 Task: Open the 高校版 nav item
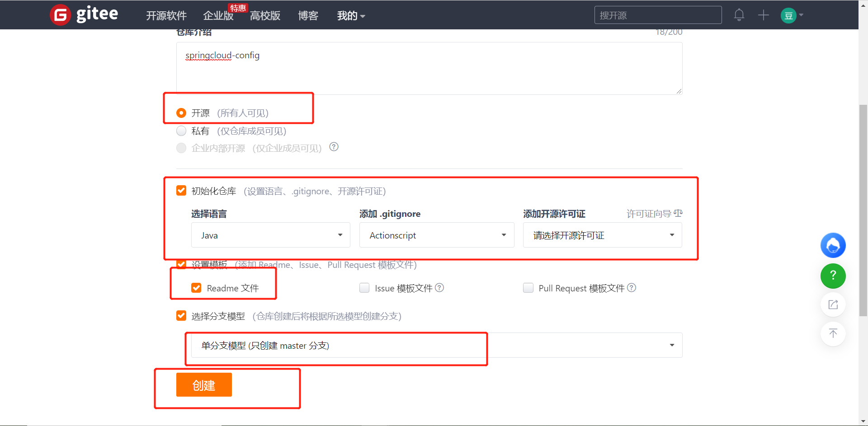point(265,16)
